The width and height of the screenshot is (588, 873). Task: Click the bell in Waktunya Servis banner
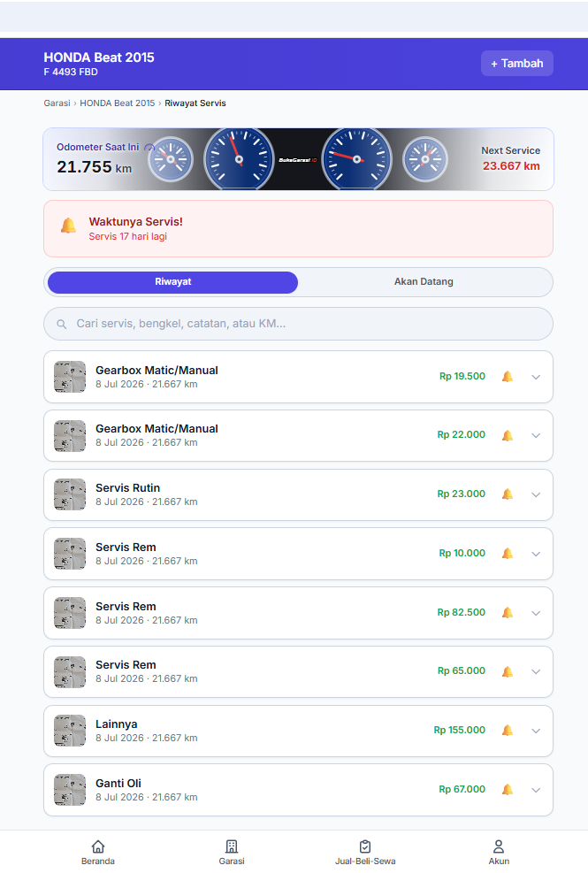click(68, 226)
